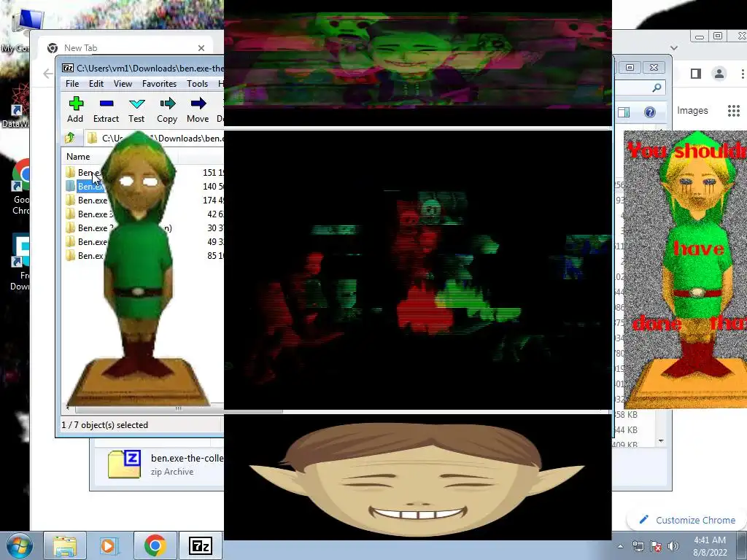
Task: Select the Ben.exe 2 folder sized 30
Action: point(143,227)
